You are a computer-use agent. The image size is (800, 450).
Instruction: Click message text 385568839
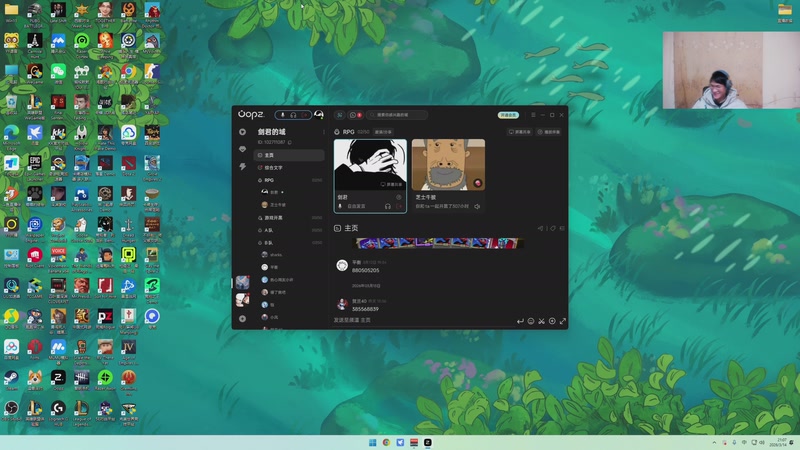tap(365, 309)
